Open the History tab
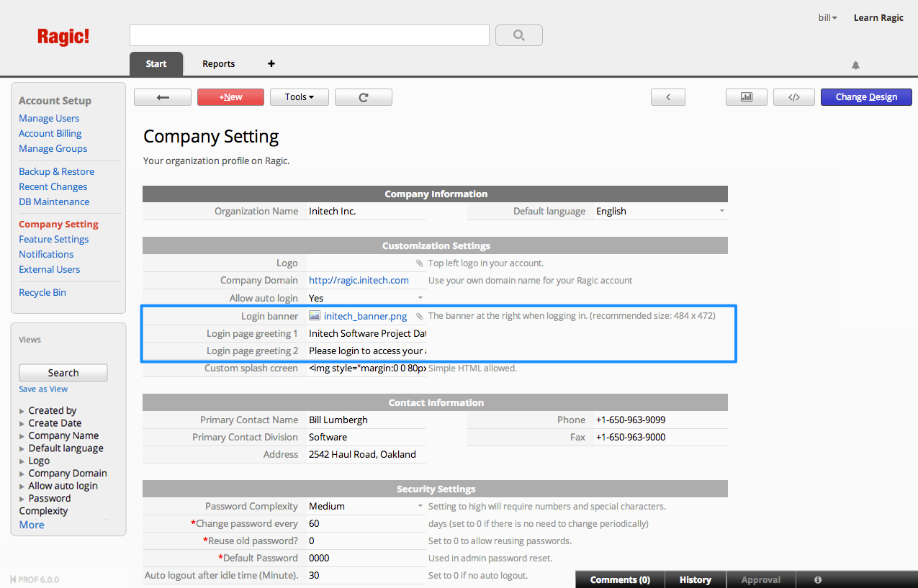The image size is (918, 588). (696, 580)
